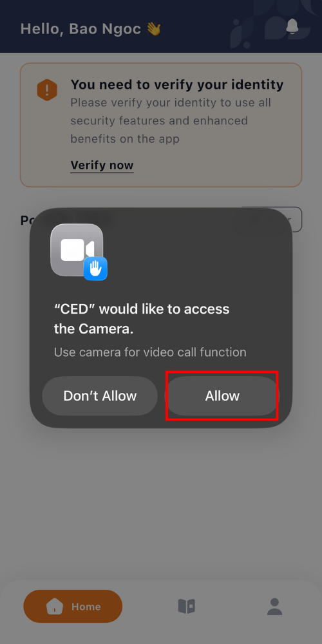The height and width of the screenshot is (644, 322).
Task: Open the book icon tab
Action: coord(187,606)
